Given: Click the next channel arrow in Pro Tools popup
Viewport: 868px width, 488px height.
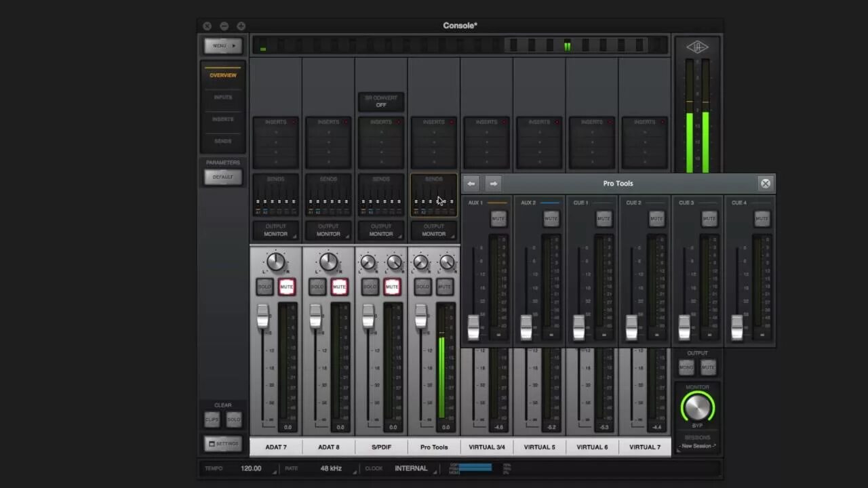Looking at the screenshot, I should [x=494, y=184].
